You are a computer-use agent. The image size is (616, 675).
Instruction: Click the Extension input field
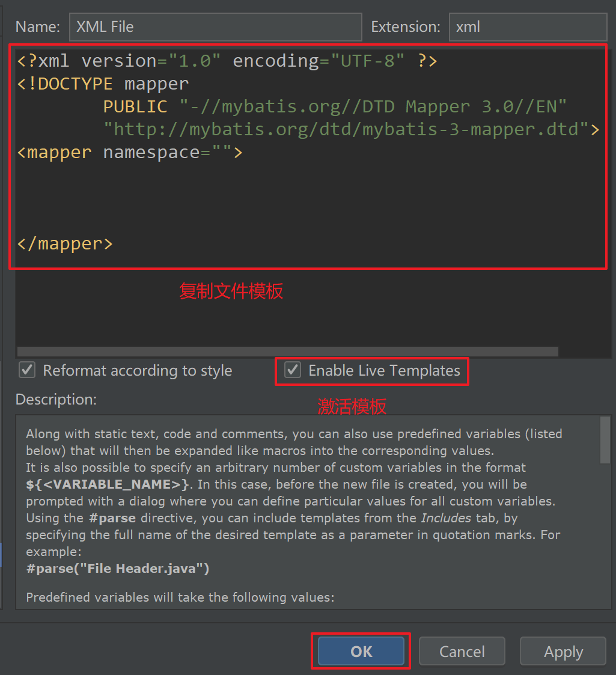528,26
